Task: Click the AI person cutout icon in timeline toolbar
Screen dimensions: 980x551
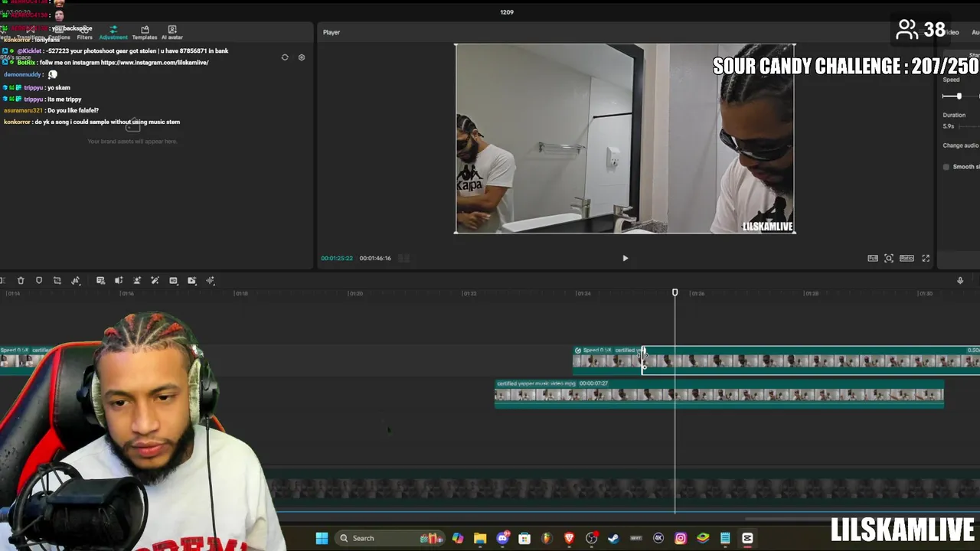Action: 137,281
